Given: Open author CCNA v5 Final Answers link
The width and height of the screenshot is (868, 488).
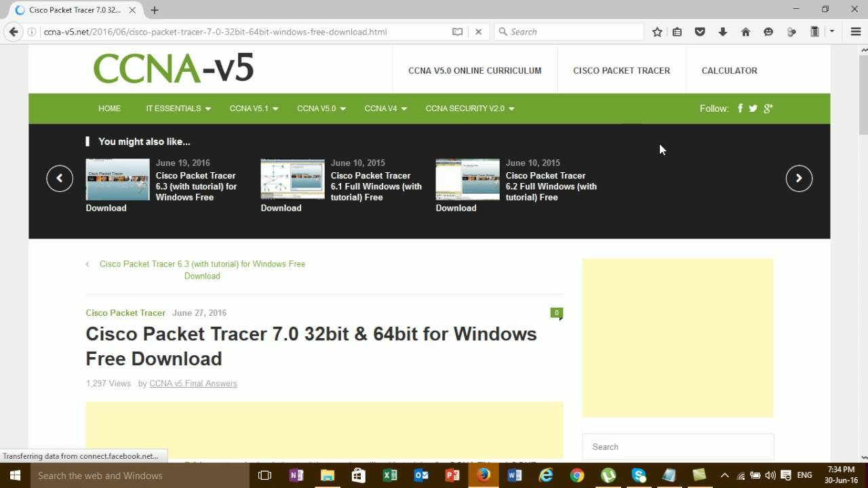Looking at the screenshot, I should click(193, 384).
